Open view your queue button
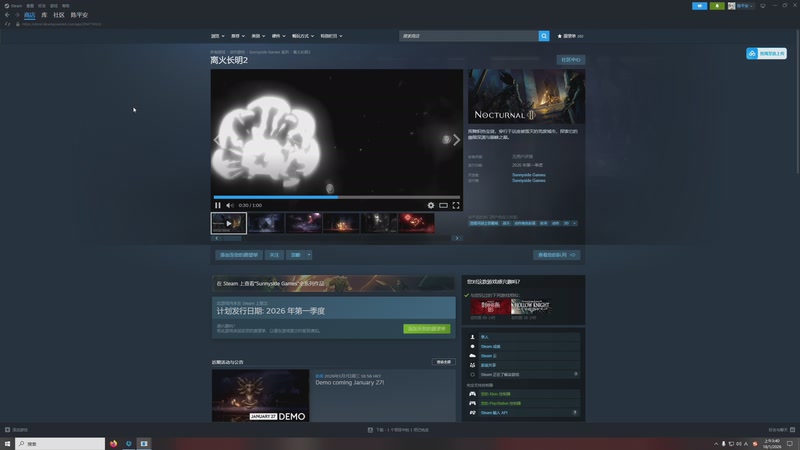This screenshot has height=450, width=800. click(557, 255)
